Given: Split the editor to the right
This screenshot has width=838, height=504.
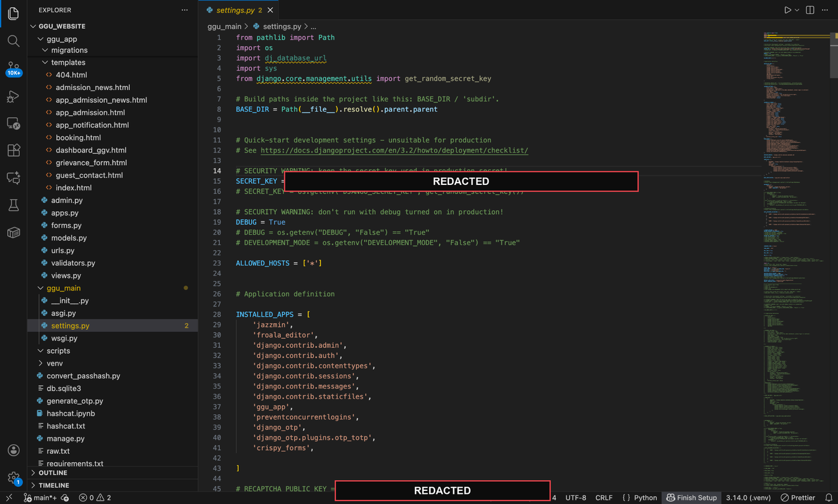Looking at the screenshot, I should pyautogui.click(x=810, y=10).
